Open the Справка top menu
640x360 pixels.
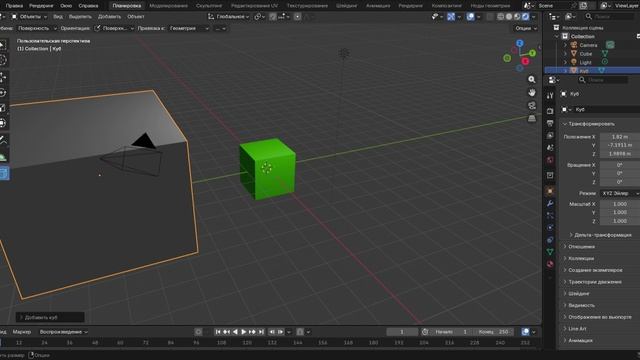[x=88, y=6]
